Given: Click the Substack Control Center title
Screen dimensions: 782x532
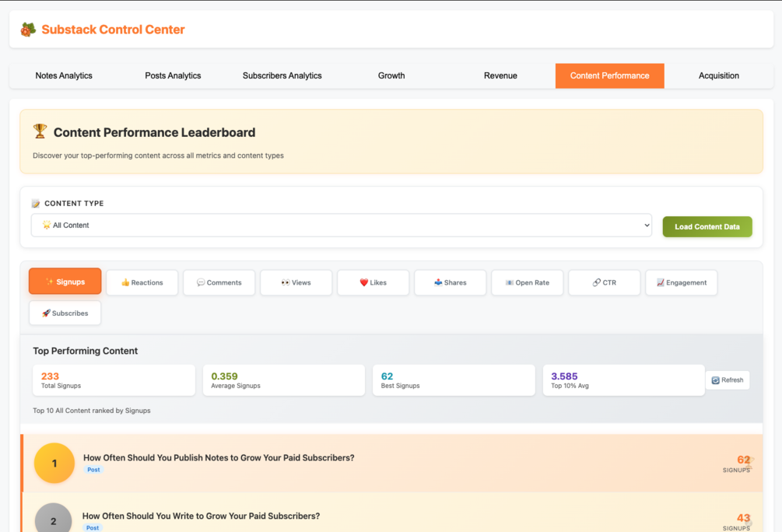Looking at the screenshot, I should coord(113,30).
